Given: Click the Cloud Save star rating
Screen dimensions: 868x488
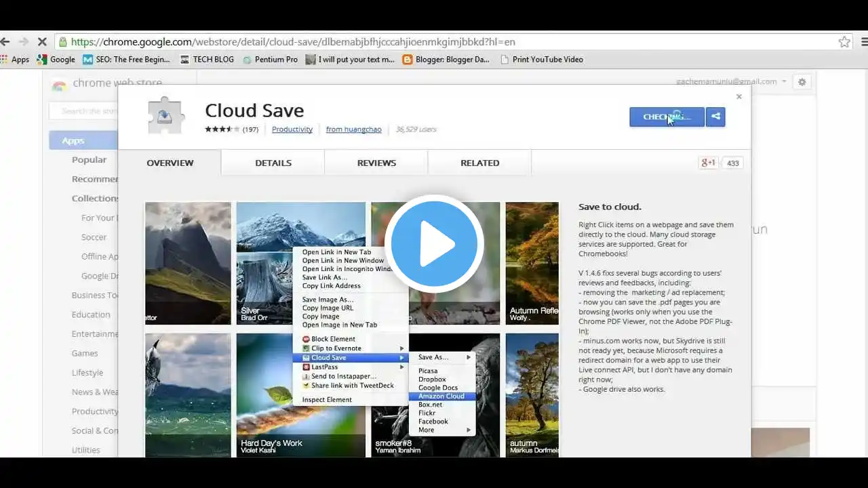Looking at the screenshot, I should click(x=222, y=129).
